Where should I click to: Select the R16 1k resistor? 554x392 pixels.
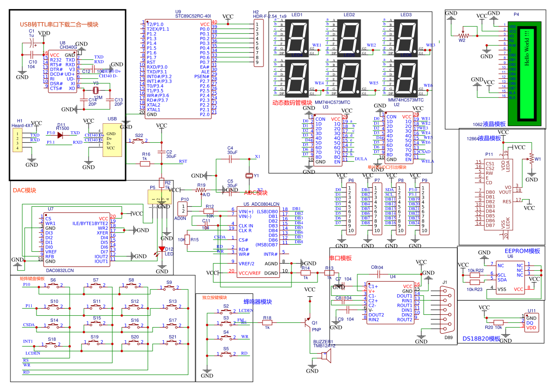click(x=145, y=164)
